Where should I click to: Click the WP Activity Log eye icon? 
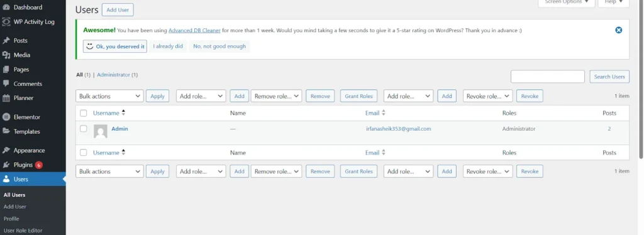[6, 22]
